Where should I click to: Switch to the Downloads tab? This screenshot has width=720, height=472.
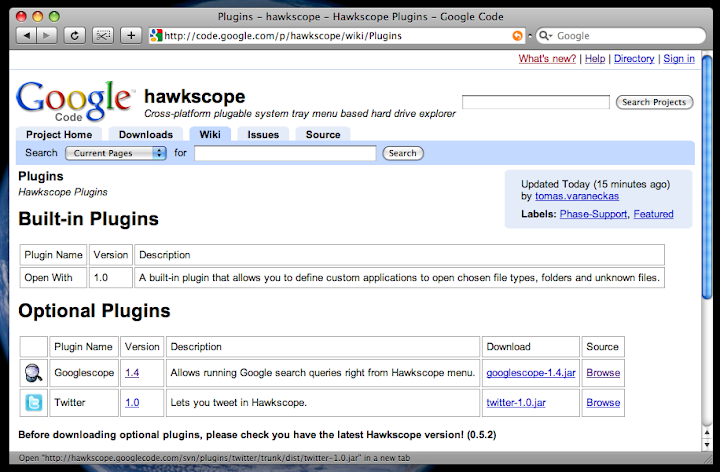point(146,135)
